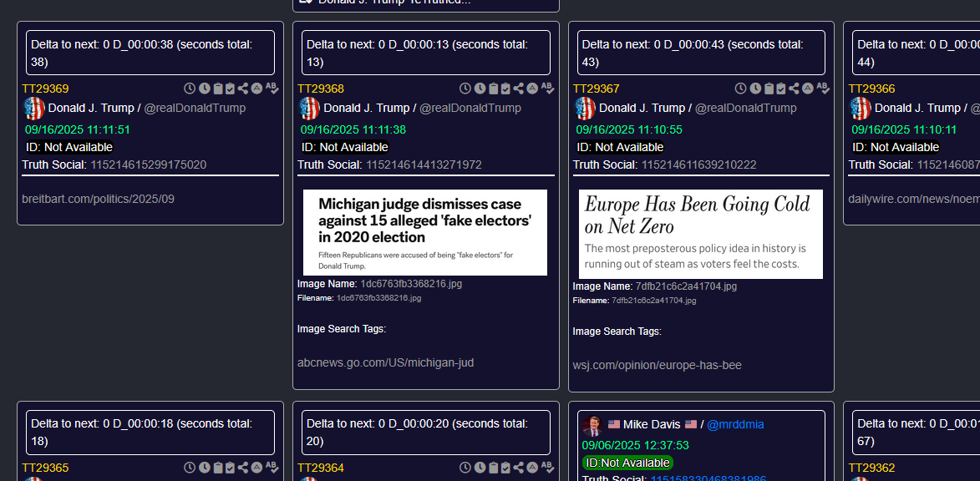Image resolution: width=980 pixels, height=481 pixels.
Task: Click the 38 seconds delta box
Action: point(150,53)
